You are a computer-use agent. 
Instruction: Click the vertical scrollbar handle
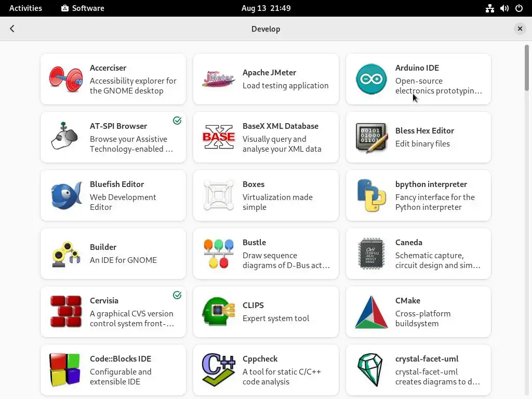(527, 68)
